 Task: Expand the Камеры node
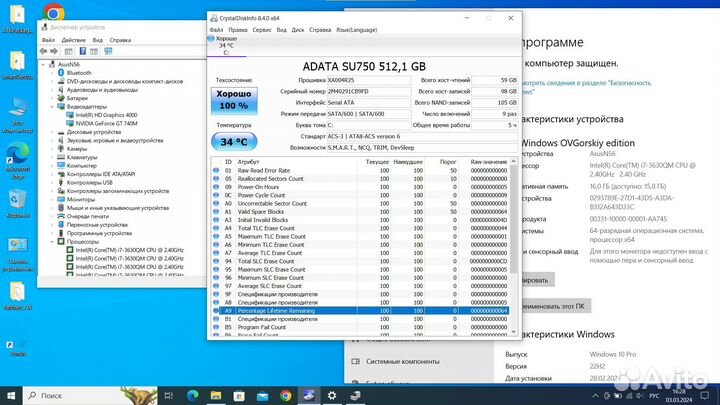click(x=53, y=149)
